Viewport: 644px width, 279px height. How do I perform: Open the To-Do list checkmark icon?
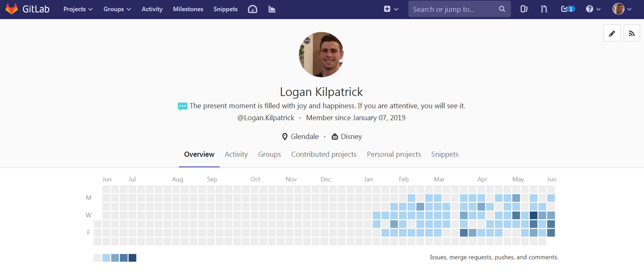pyautogui.click(x=568, y=9)
